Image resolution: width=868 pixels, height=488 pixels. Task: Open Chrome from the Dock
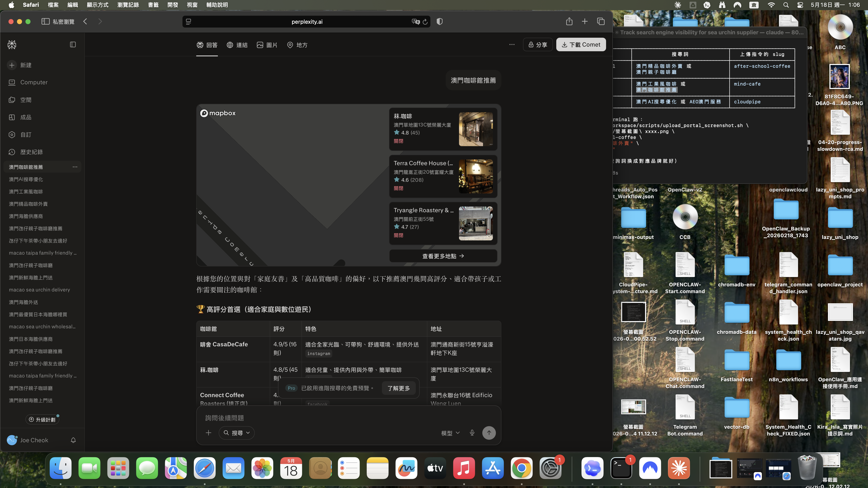pos(521,468)
